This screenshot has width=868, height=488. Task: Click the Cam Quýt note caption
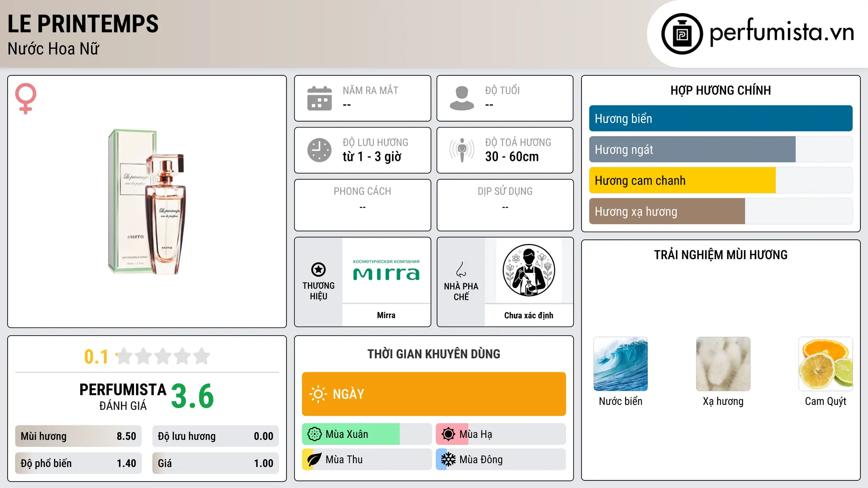(x=826, y=401)
